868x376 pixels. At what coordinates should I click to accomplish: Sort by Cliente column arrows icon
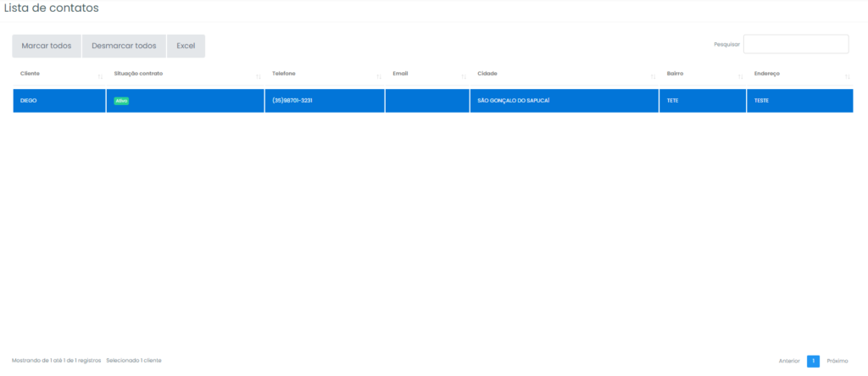[x=100, y=77]
